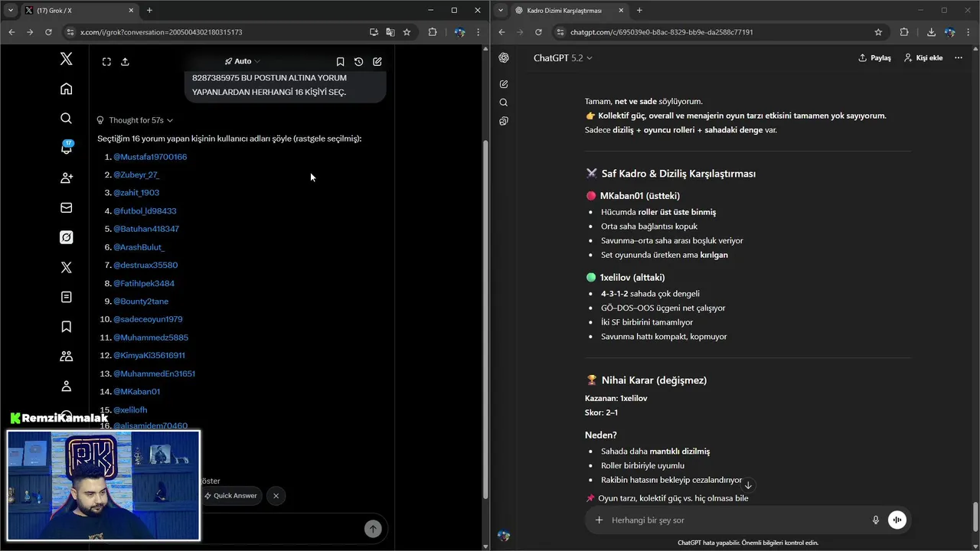Close Kadro Dizimi Karşılaştırması tab
Viewport: 980px width, 551px height.
point(620,11)
